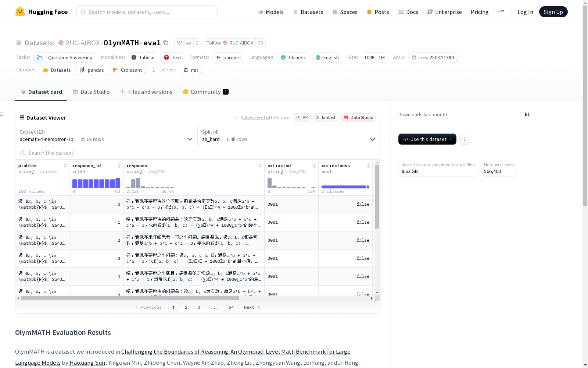Screen dimensions: 588x368
Task: Sort the response column
Action: 260,166
